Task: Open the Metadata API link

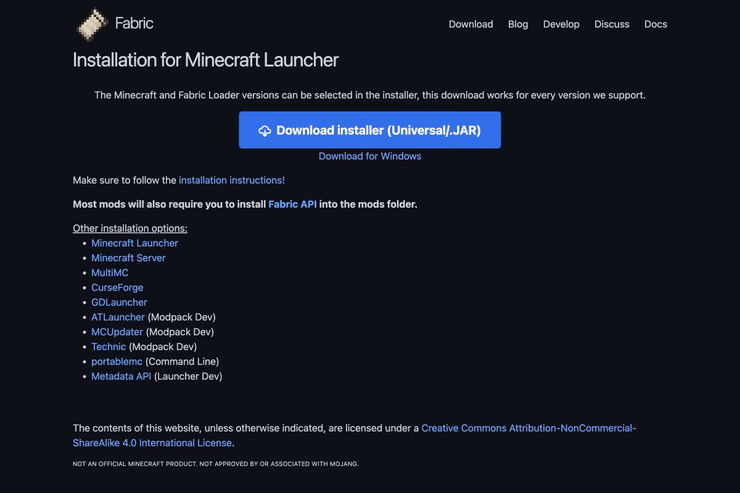Action: pos(121,376)
